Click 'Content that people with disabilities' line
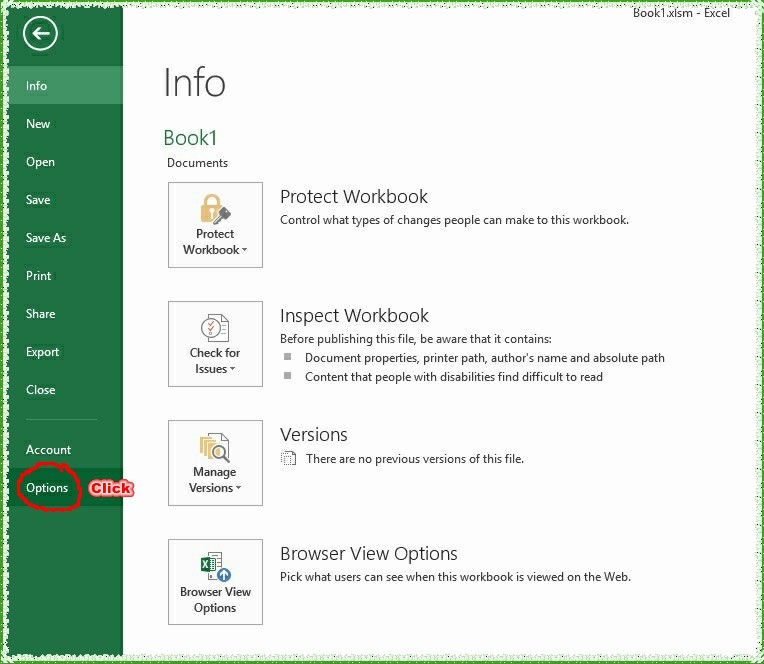This screenshot has width=764, height=664. pos(454,377)
